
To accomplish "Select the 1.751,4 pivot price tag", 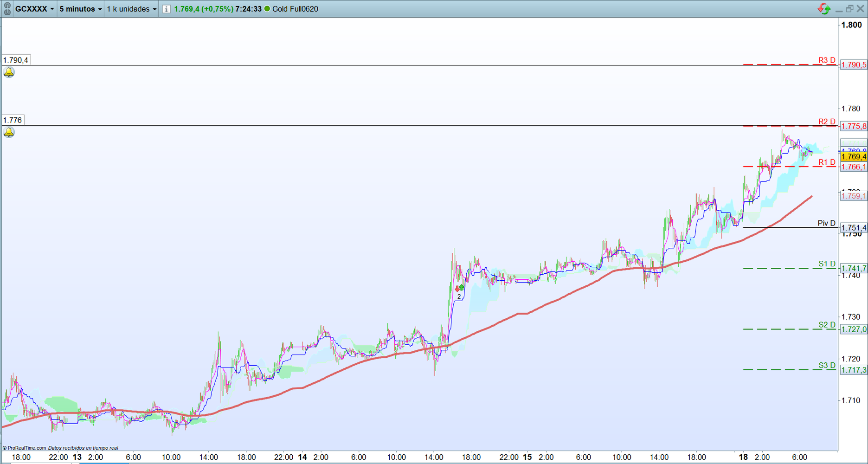I will [x=854, y=228].
